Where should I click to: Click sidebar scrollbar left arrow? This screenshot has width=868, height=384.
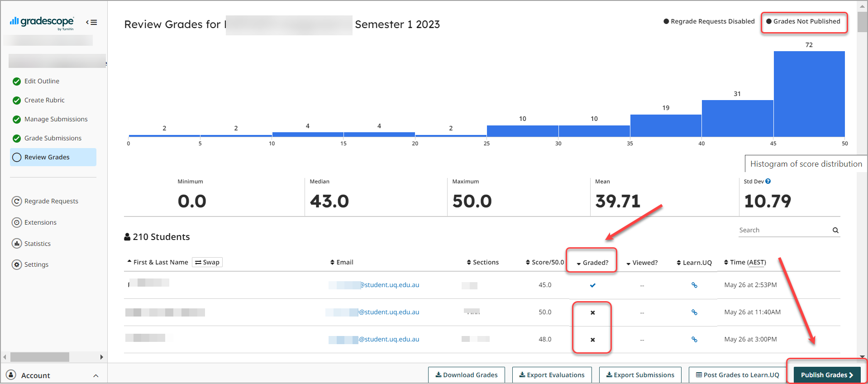click(x=5, y=357)
